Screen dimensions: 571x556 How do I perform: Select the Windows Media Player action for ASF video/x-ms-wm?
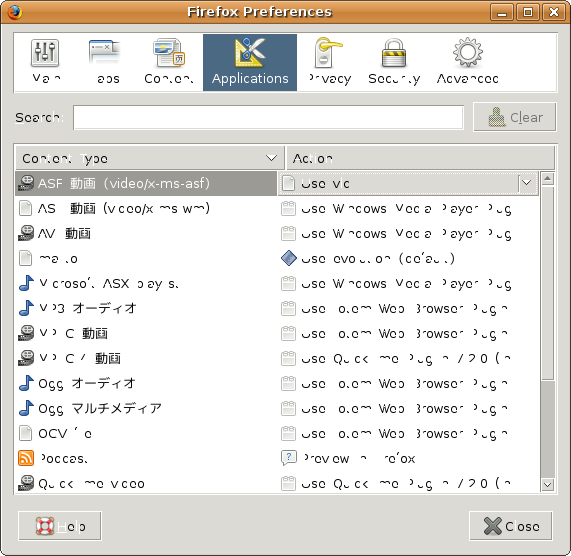[406, 209]
